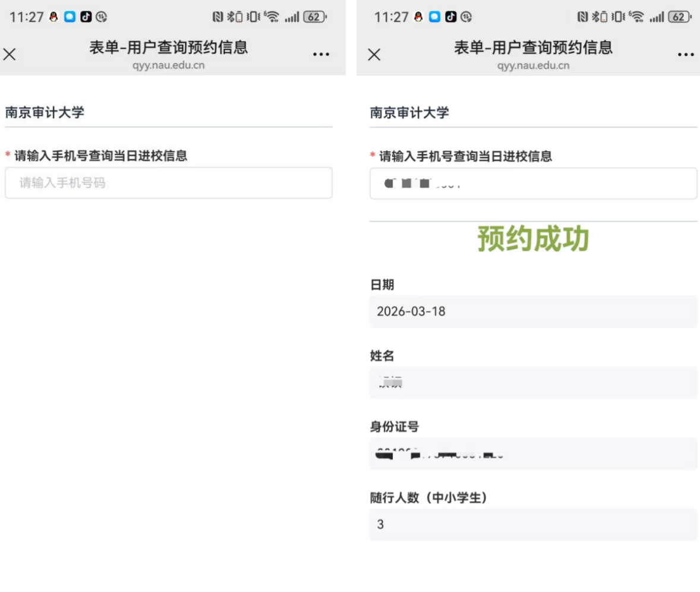The height and width of the screenshot is (592, 700).
Task: Tap the NFC icon in the left status bar
Action: coord(218,17)
